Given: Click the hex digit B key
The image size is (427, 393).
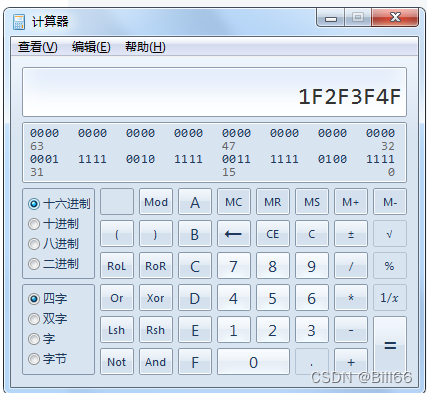Looking at the screenshot, I should point(195,234).
